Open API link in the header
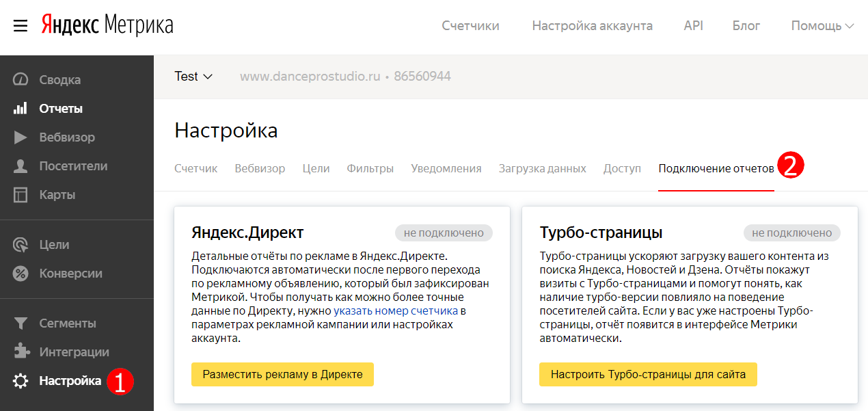Screen dimensions: 868x411 [x=693, y=26]
